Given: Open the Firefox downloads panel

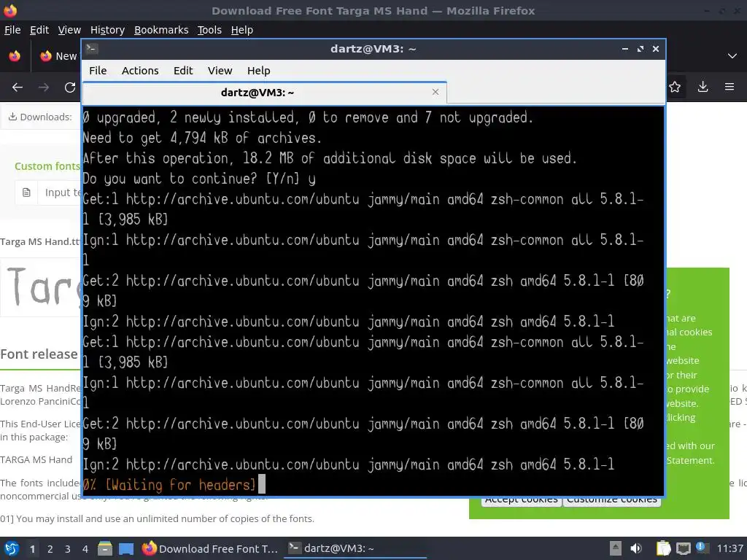Looking at the screenshot, I should [703, 87].
